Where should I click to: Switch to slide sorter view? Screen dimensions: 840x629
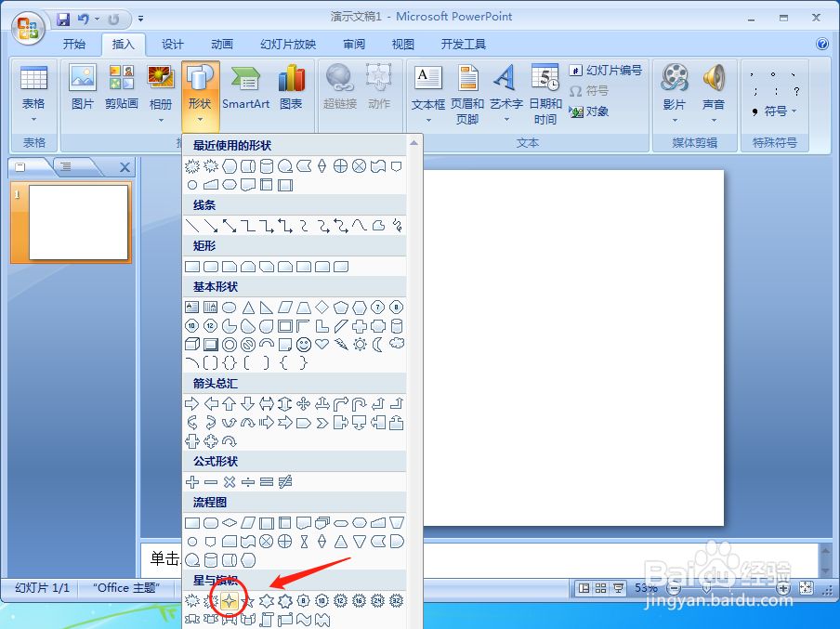601,588
